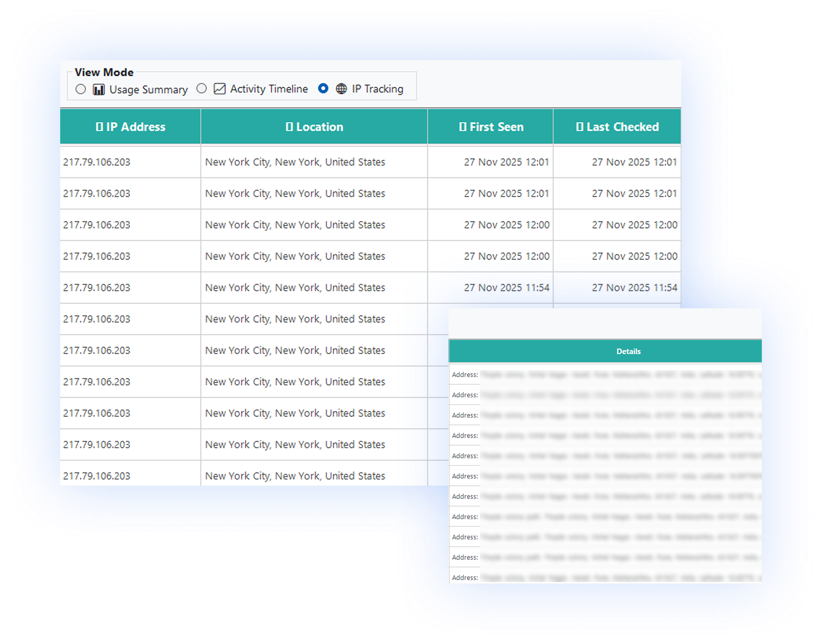Click the IP Tracking globe icon

[341, 89]
